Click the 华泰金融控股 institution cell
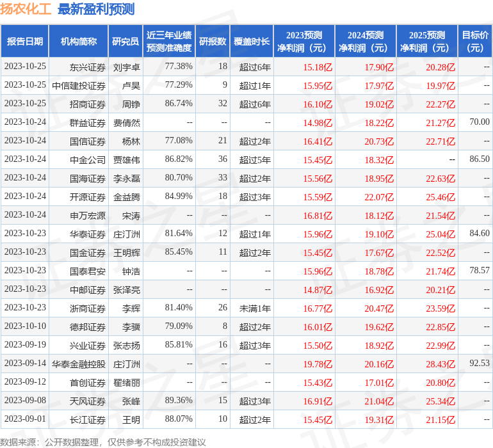493x448 pixels. [x=79, y=364]
